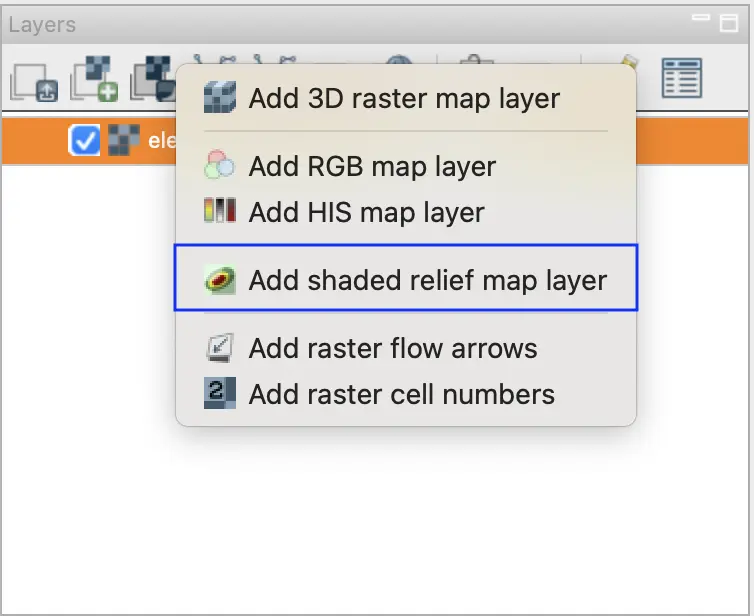The height and width of the screenshot is (616, 754).
Task: Click the RGB color circles icon
Action: (219, 166)
